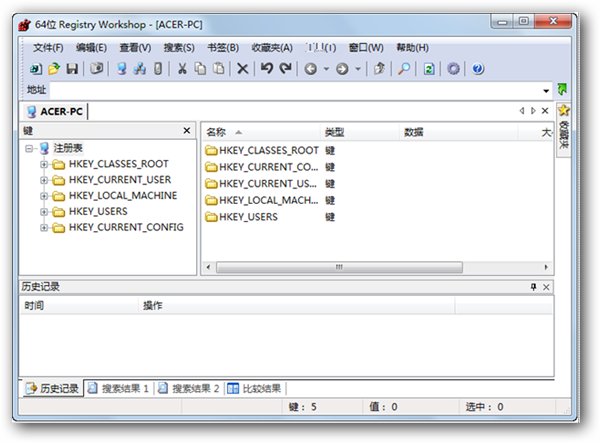Click the Undo arrow icon
This screenshot has height=443, width=600.
(x=266, y=69)
